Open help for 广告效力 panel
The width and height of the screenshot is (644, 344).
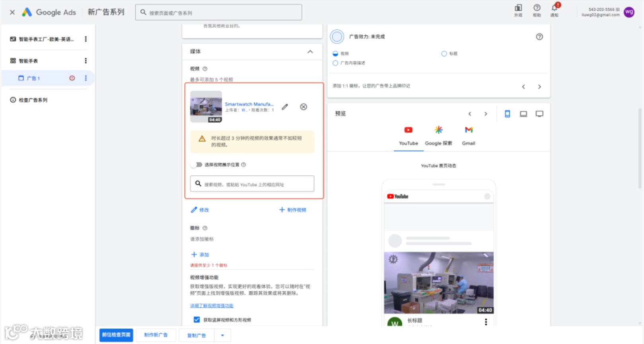pyautogui.click(x=539, y=37)
